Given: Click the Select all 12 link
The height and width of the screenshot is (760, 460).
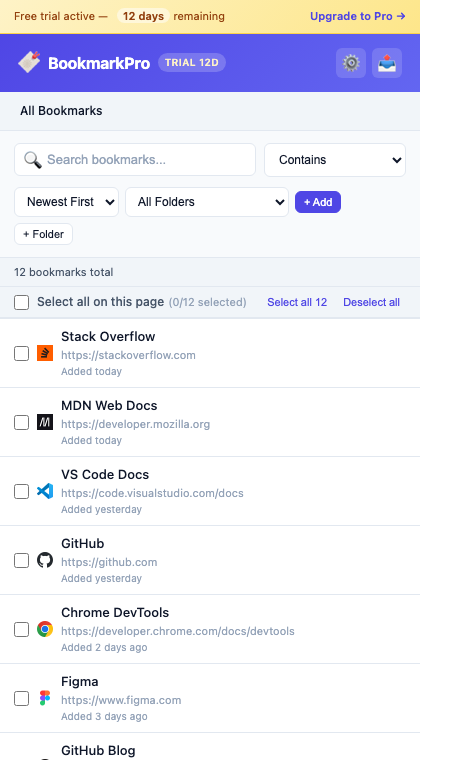Looking at the screenshot, I should [297, 302].
